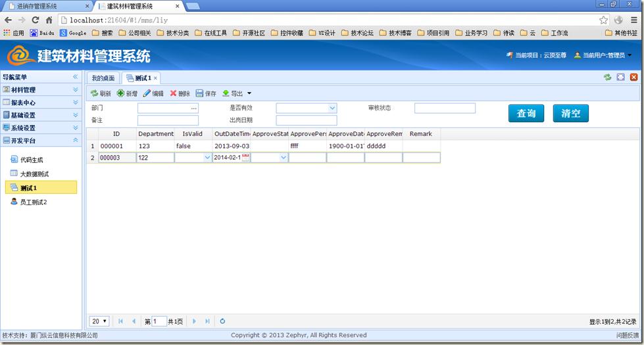This screenshot has height=345, width=644.
Task: Click the 刷新 refresh toolbar icon
Action: pyautogui.click(x=94, y=93)
